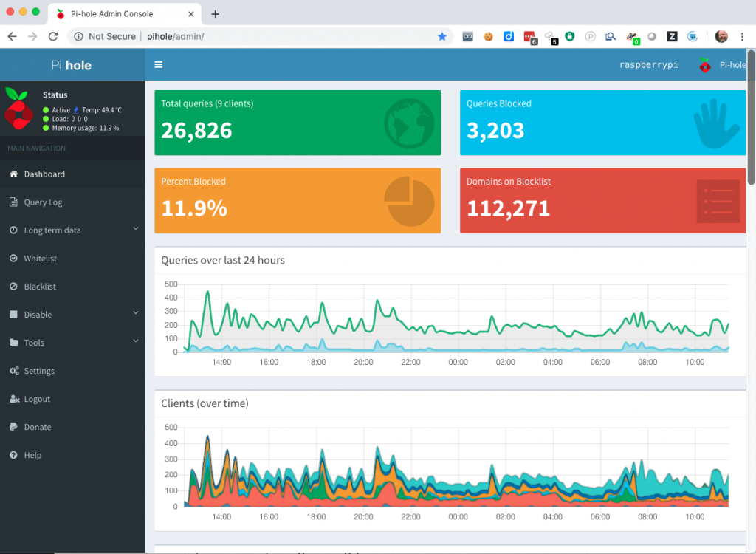Viewport: 756px width, 554px height.
Task: Click the Donate link
Action: tap(38, 427)
